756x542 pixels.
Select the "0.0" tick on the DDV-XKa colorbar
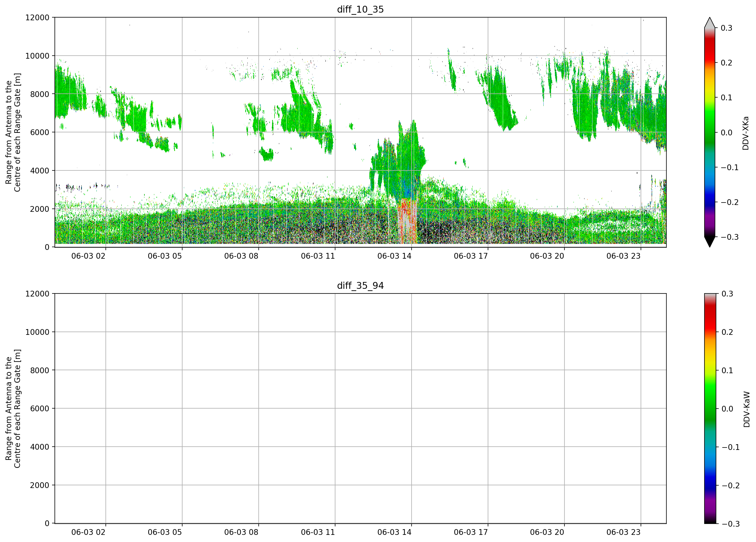tap(726, 133)
